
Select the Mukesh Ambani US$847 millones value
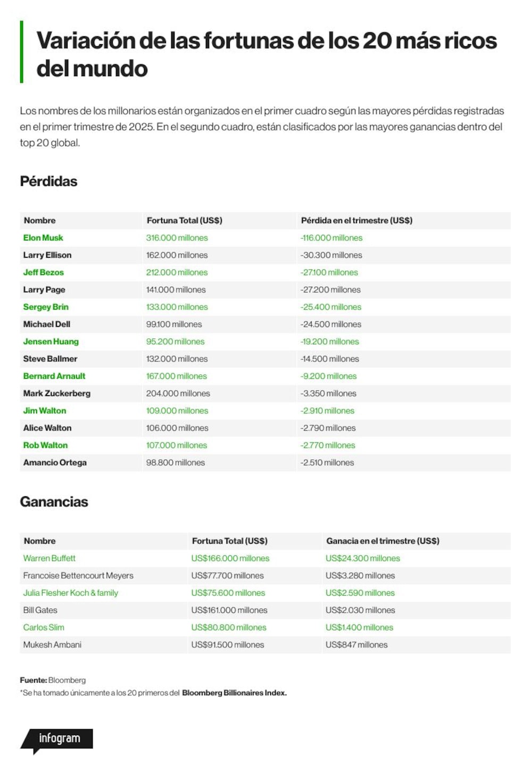356,645
